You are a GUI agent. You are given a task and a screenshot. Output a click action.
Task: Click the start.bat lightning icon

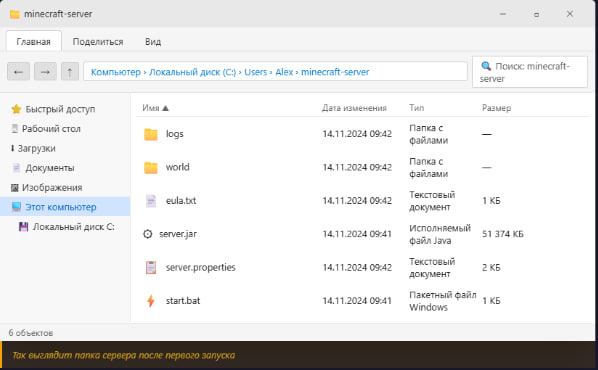tap(151, 301)
